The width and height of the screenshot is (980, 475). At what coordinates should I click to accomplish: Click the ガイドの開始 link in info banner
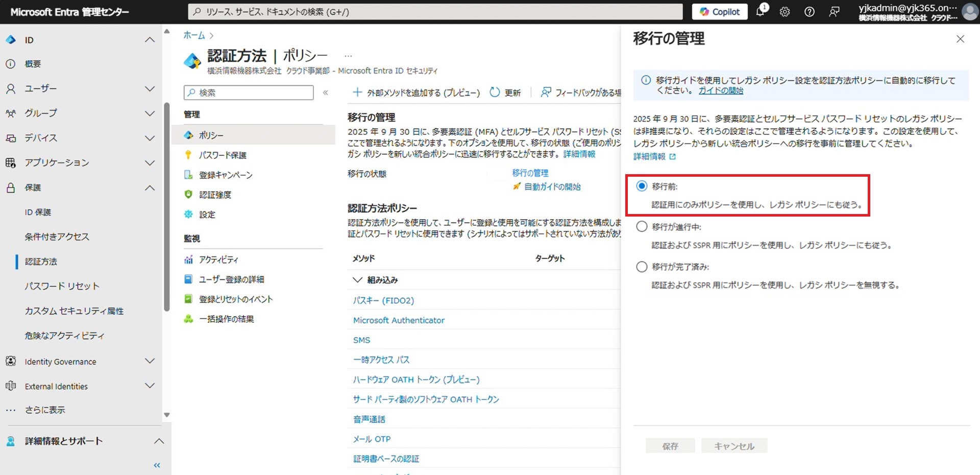coord(721,91)
